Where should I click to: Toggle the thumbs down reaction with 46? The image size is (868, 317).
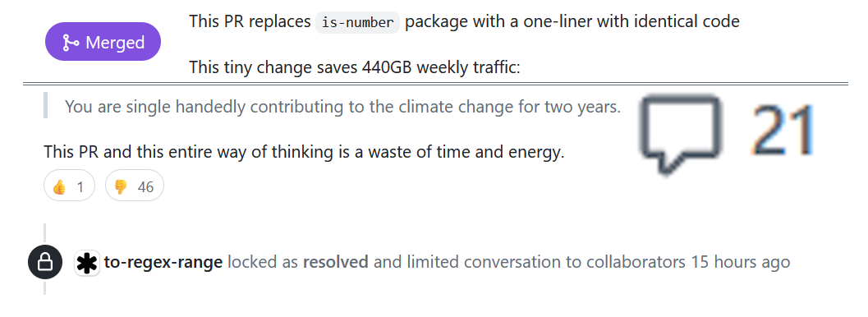coord(135,187)
